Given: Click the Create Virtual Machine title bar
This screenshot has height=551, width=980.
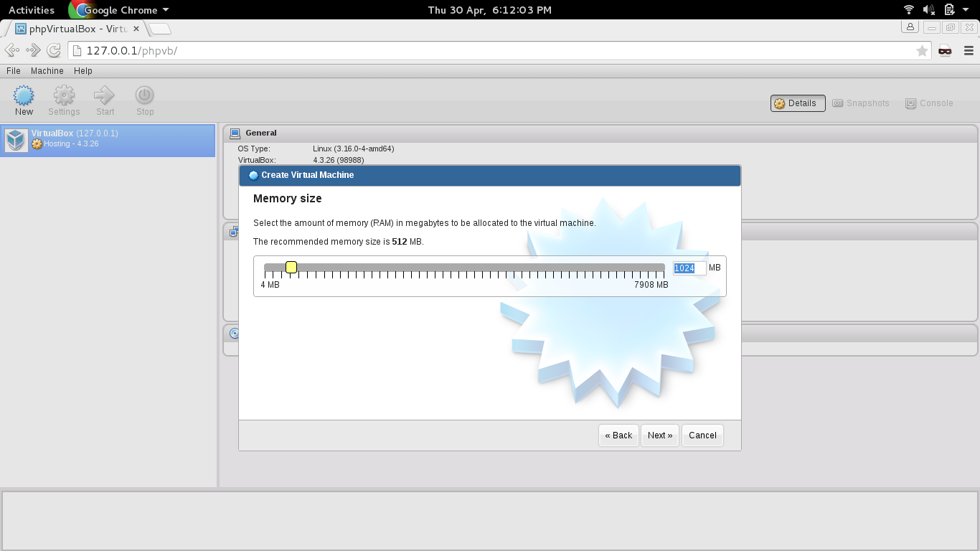Looking at the screenshot, I should (490, 175).
